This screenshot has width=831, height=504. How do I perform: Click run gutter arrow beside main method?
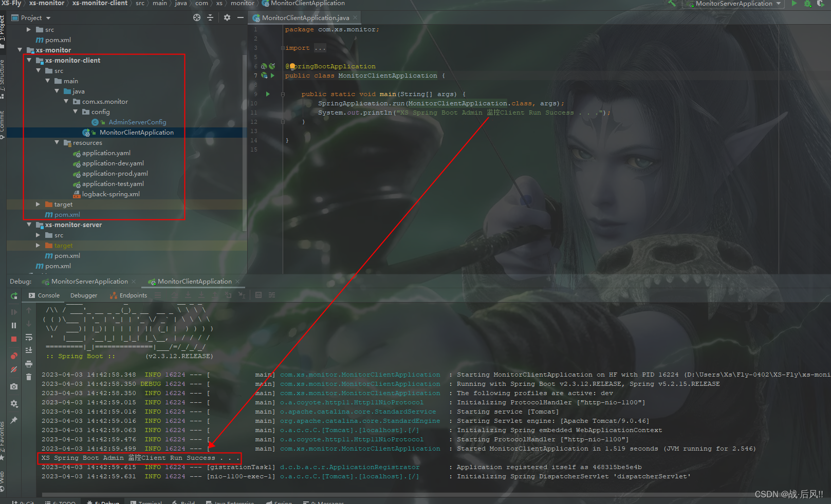pyautogui.click(x=267, y=94)
